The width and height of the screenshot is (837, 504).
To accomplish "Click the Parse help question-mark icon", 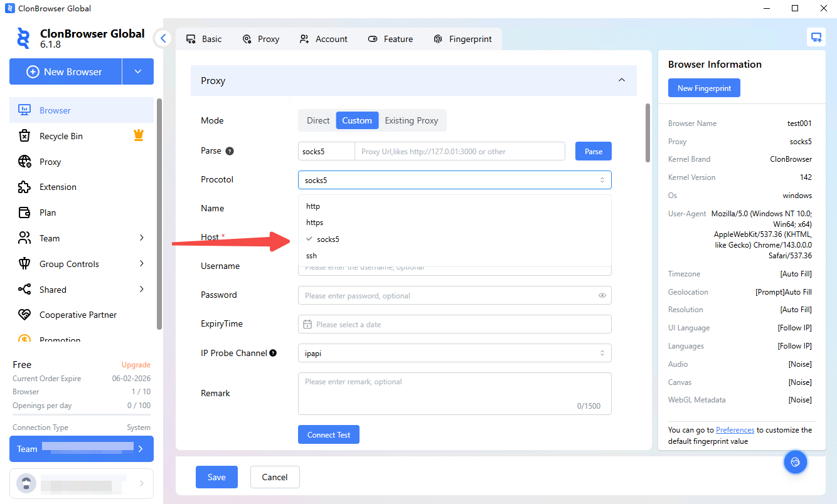I will tap(230, 151).
